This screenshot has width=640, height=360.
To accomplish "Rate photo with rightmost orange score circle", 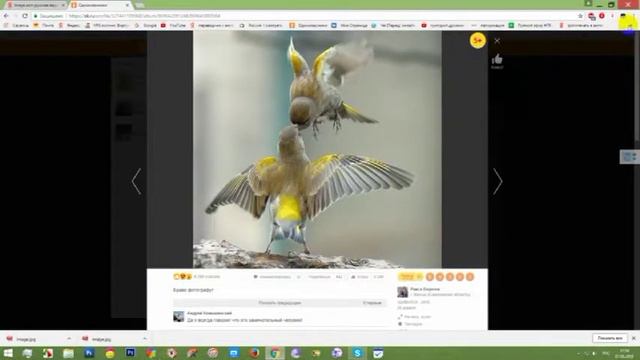I will point(470,277).
